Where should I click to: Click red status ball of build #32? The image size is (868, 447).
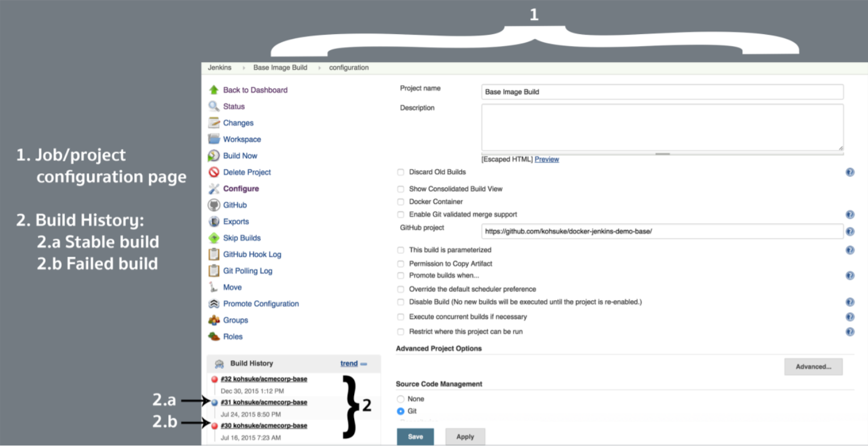(215, 379)
